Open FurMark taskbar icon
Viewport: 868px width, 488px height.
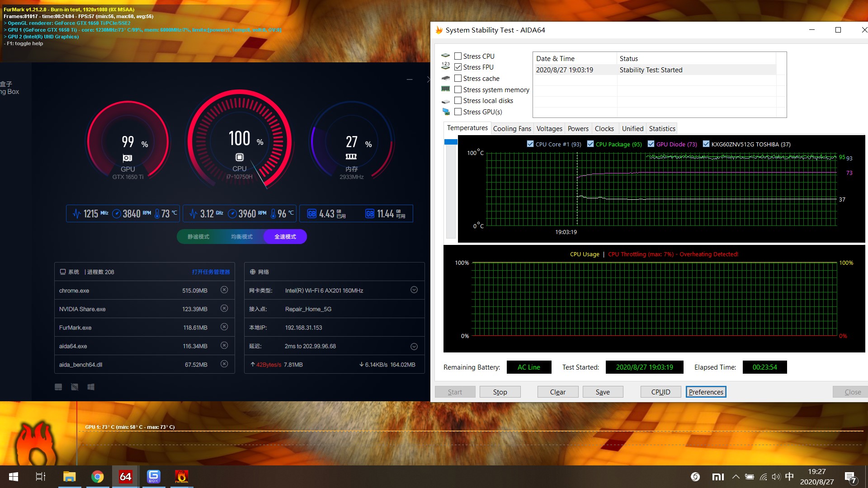click(181, 477)
